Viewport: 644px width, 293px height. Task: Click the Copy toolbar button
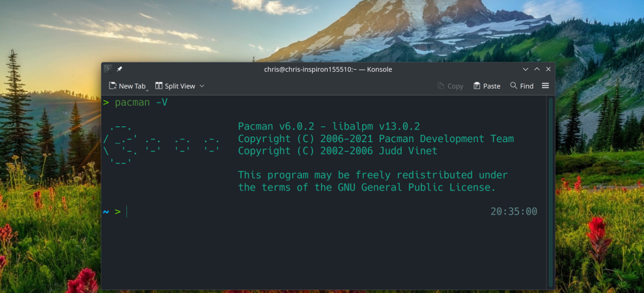pos(450,86)
